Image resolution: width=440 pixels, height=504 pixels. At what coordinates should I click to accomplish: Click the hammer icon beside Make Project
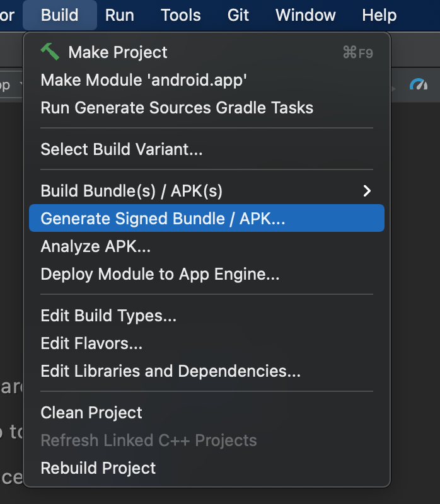[50, 52]
